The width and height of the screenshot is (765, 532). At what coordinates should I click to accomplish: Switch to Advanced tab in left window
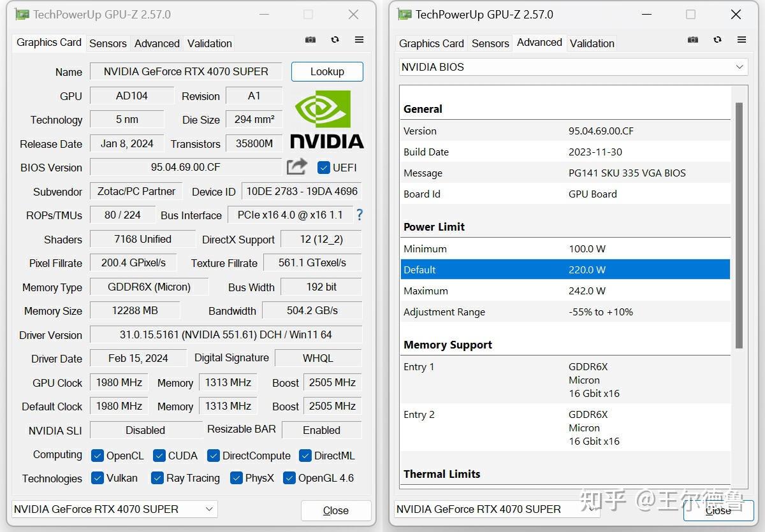[x=157, y=43]
